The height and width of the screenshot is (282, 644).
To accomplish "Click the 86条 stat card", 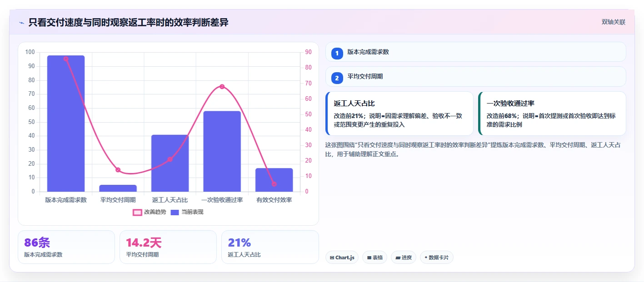I will pos(66,247).
